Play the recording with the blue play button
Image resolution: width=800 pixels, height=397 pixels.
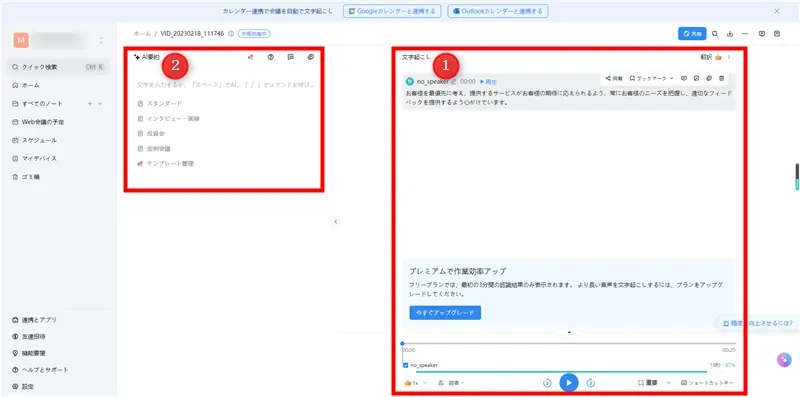click(x=568, y=382)
